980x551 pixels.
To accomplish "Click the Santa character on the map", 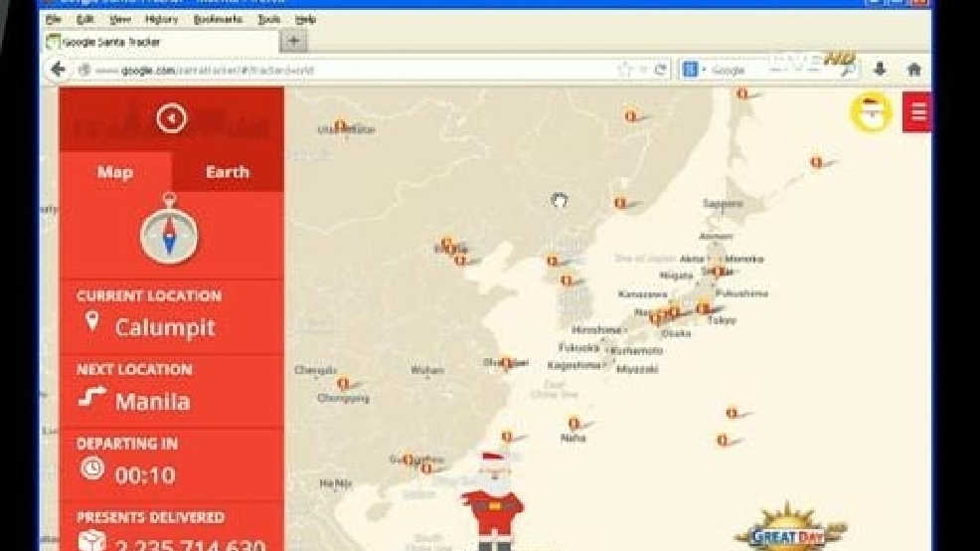I will pyautogui.click(x=493, y=501).
